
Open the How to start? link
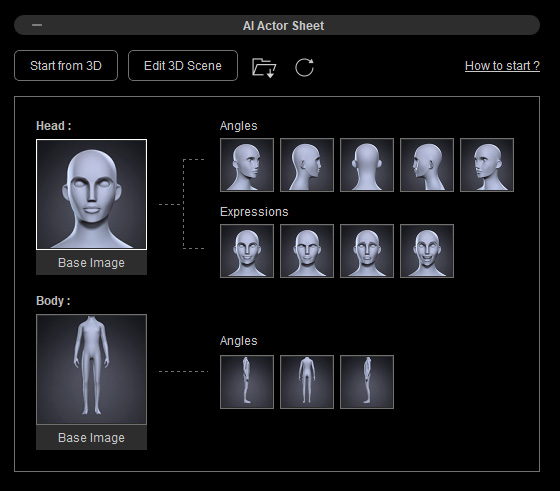click(x=502, y=66)
